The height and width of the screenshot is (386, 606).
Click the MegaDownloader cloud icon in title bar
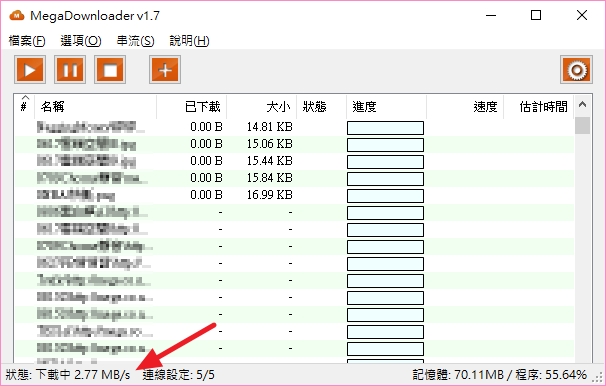tap(17, 15)
